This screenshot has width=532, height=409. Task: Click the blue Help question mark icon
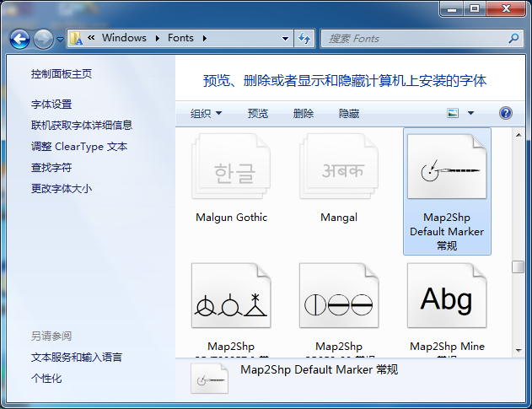point(506,113)
